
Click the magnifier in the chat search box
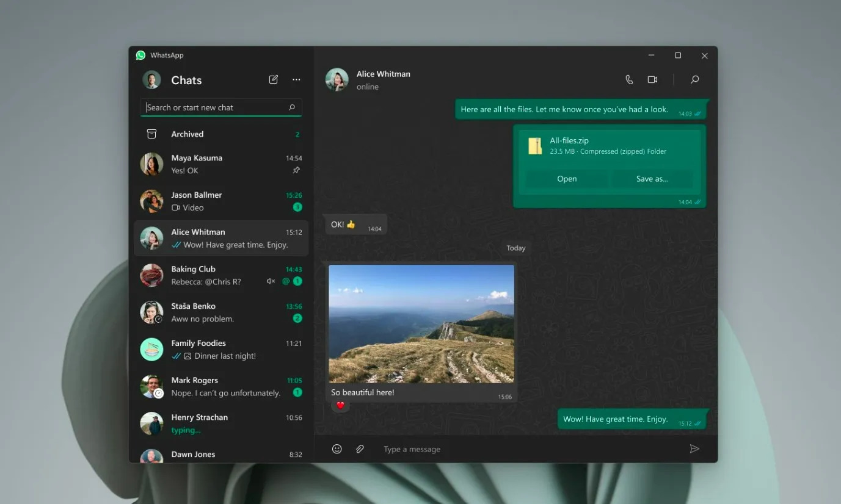(x=292, y=107)
